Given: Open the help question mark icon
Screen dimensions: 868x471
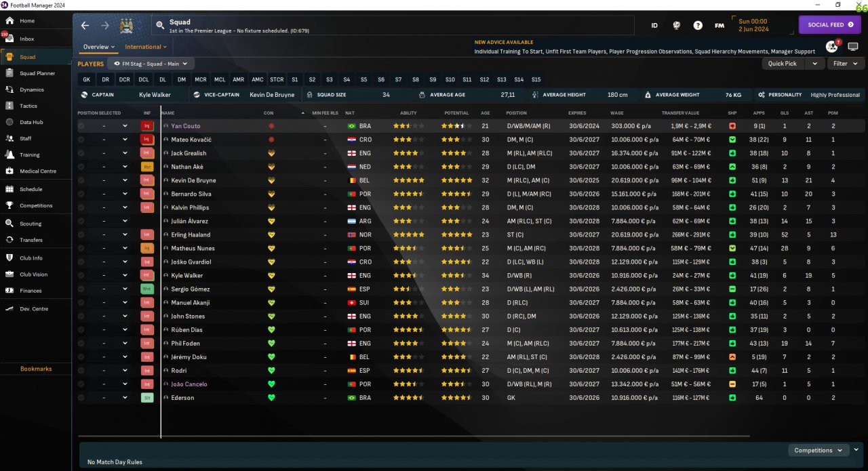Looking at the screenshot, I should pyautogui.click(x=698, y=25).
